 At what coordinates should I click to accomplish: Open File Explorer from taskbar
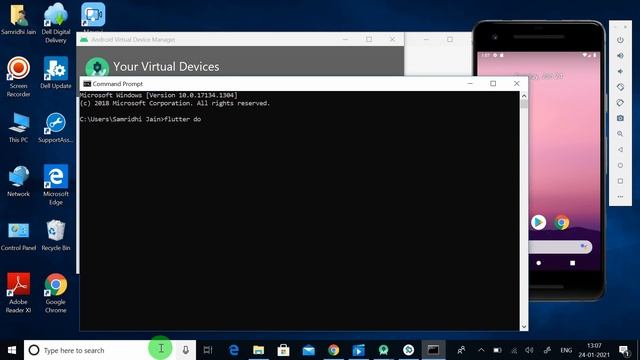pos(258,350)
